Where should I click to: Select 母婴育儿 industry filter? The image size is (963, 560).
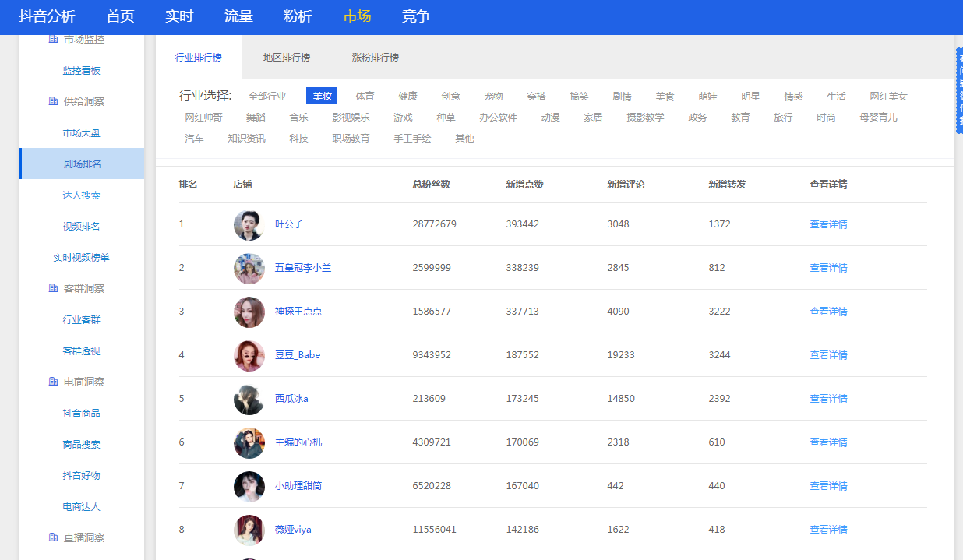coord(879,118)
